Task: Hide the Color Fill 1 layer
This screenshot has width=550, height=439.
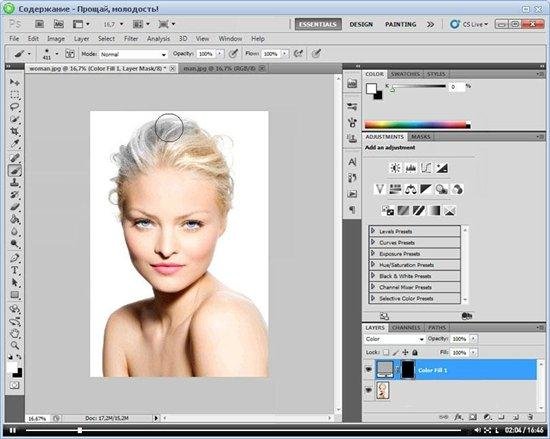Action: pyautogui.click(x=368, y=370)
